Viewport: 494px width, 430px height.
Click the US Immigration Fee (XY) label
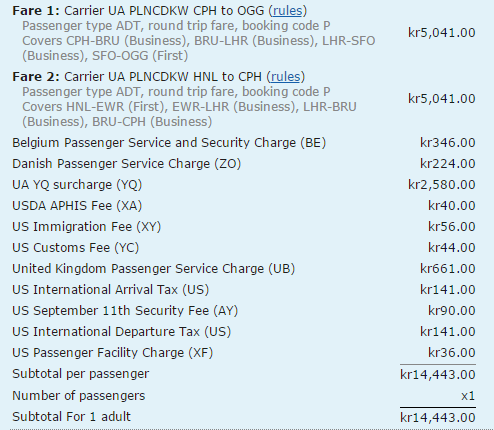(87, 227)
